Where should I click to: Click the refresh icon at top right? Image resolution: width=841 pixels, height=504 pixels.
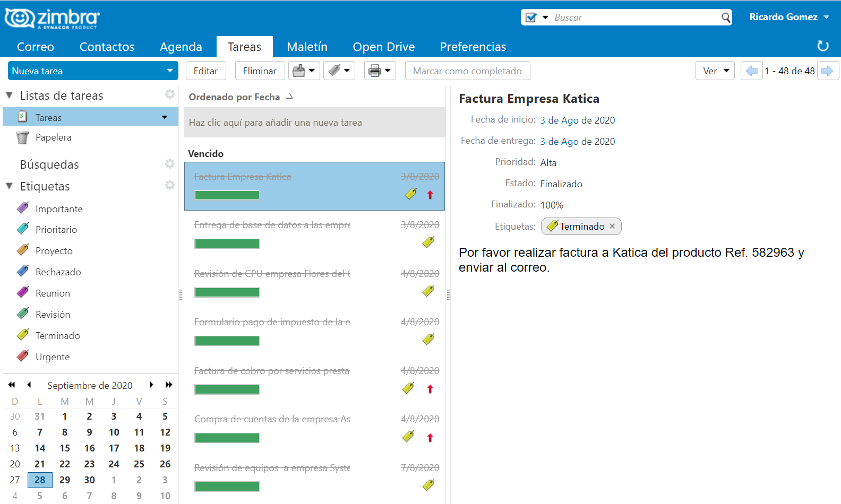pyautogui.click(x=822, y=46)
